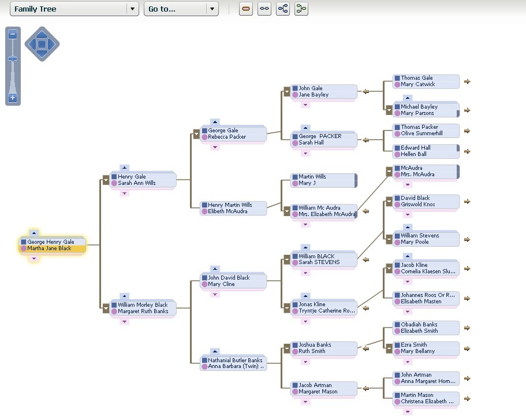Select the George Henry Gale name
The height and width of the screenshot is (420, 526).
pos(51,241)
